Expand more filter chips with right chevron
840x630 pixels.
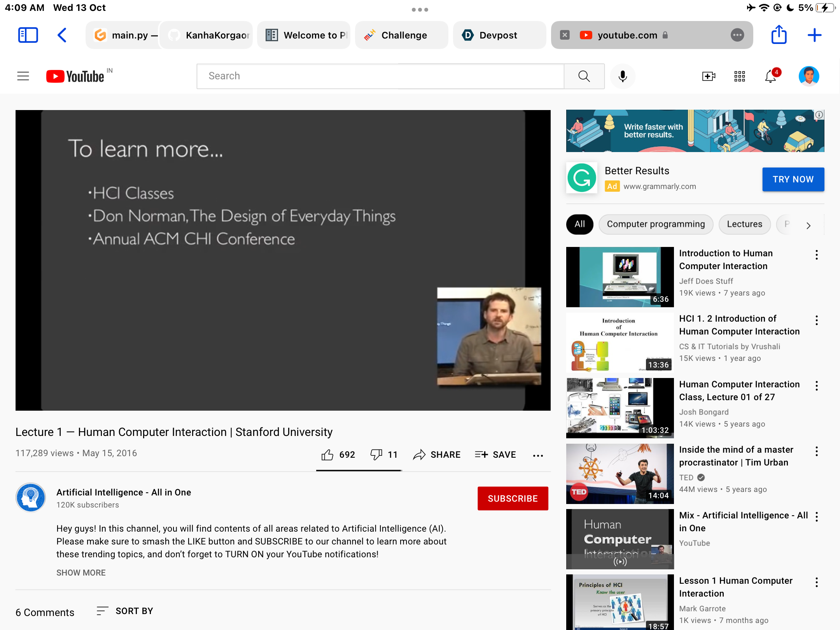coord(808,225)
